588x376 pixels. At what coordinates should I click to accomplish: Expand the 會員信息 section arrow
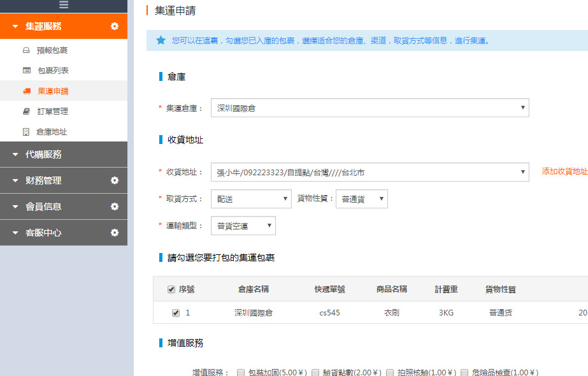tap(15, 206)
